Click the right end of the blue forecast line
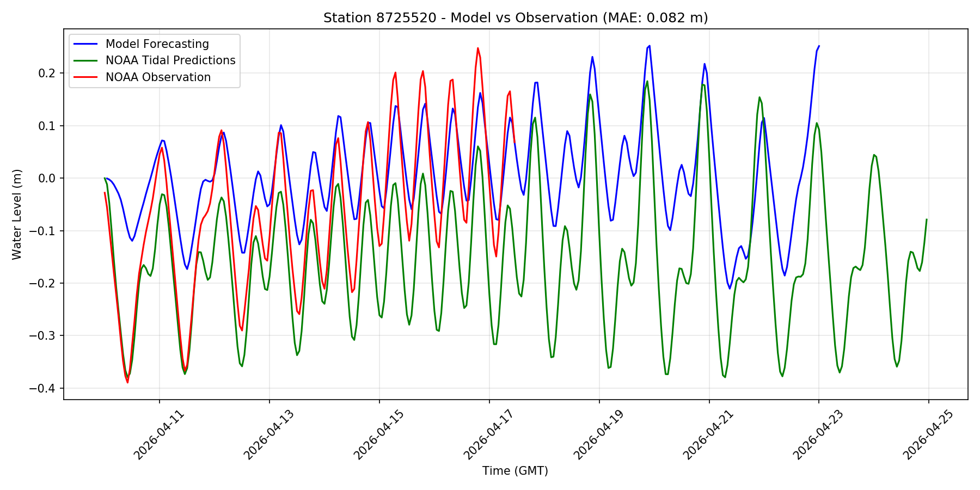This screenshot has width=980, height=490. coord(819,46)
